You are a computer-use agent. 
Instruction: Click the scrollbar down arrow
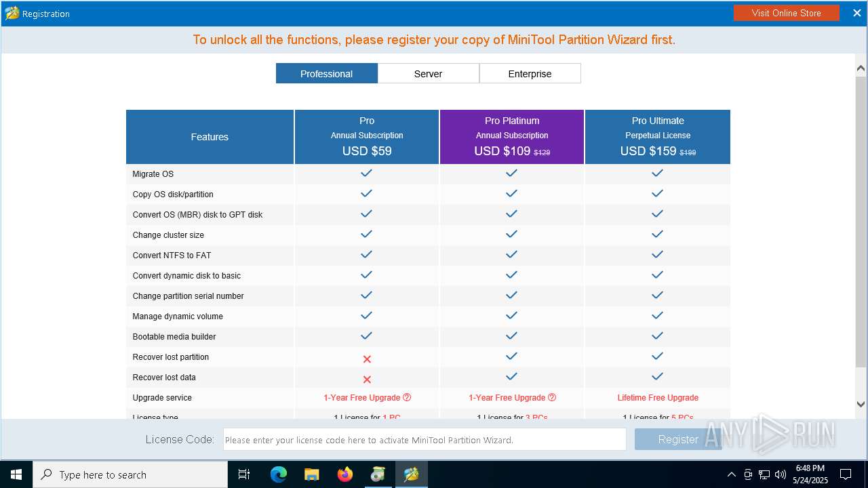tap(861, 404)
